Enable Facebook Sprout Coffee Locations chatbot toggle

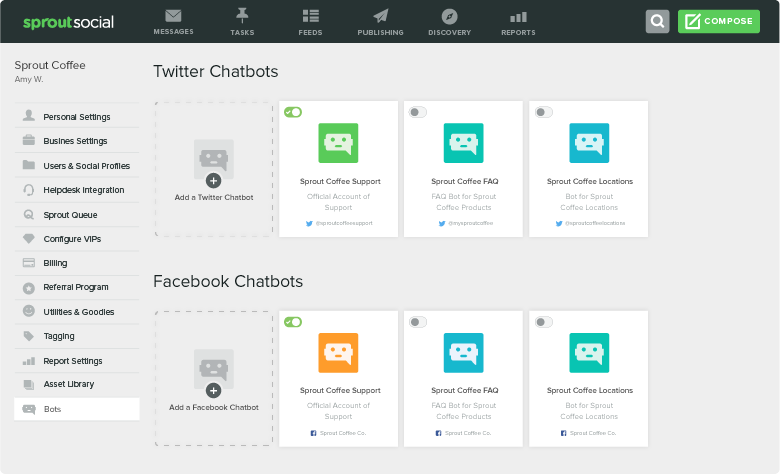[x=544, y=322]
